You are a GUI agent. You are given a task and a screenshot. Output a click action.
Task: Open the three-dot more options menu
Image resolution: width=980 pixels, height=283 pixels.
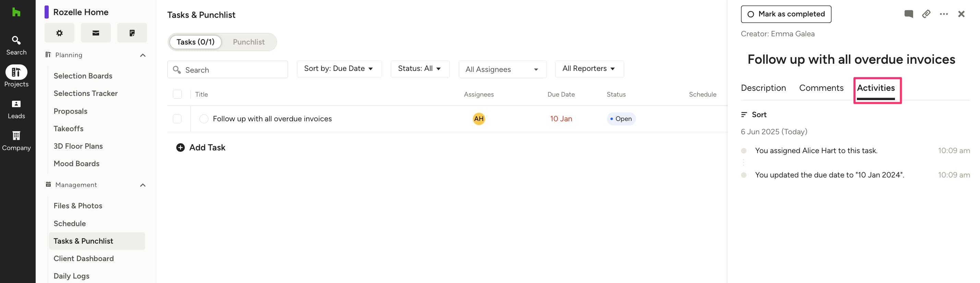(x=943, y=14)
